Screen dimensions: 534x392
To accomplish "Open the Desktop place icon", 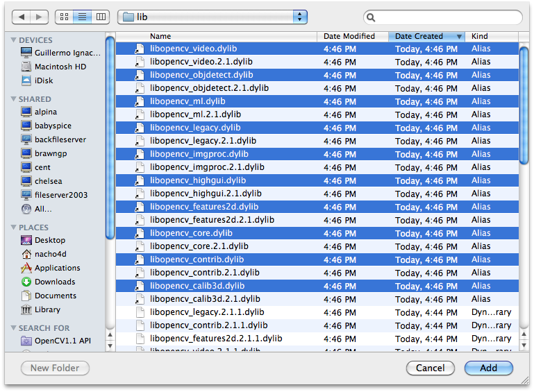I will click(26, 240).
